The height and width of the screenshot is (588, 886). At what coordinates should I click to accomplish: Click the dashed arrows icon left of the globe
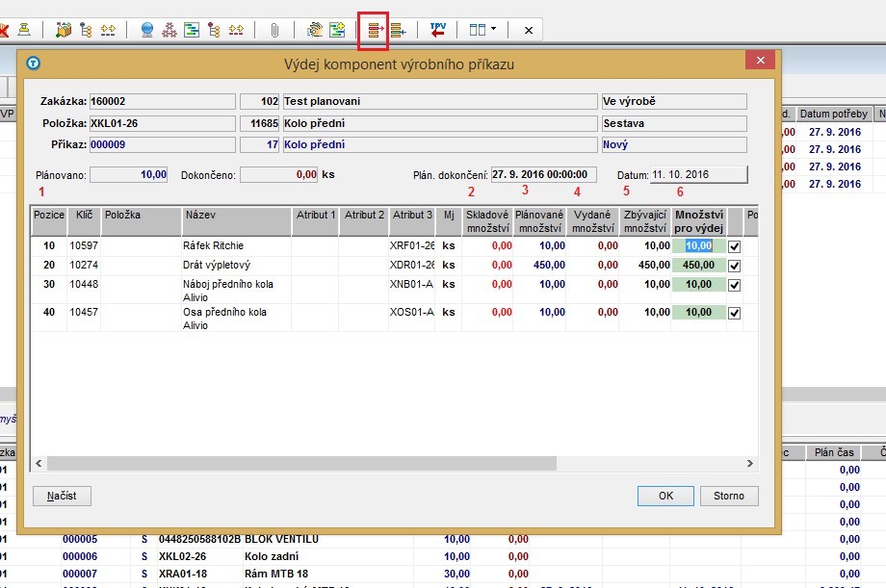click(x=108, y=30)
